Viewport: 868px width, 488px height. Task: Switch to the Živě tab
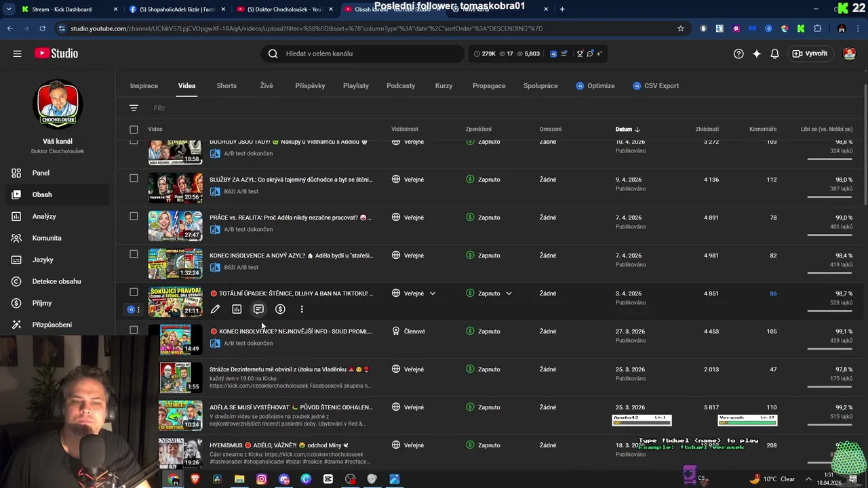coord(267,86)
